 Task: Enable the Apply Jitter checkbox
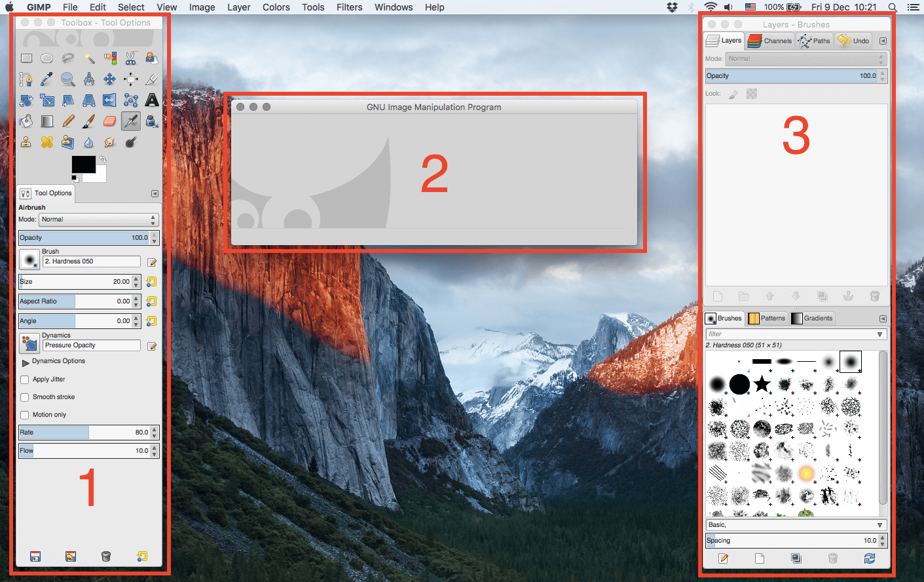coord(25,379)
